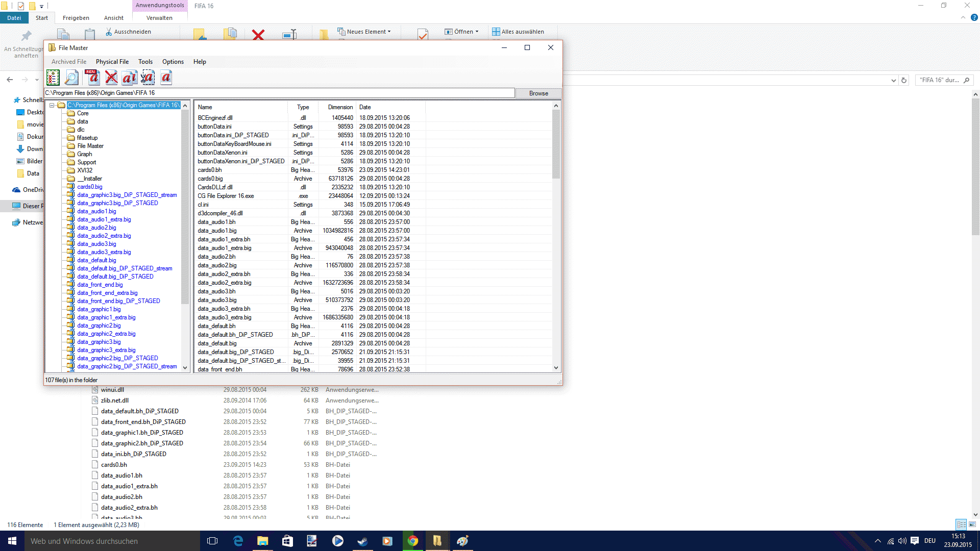Sort file list by Name column
This screenshot has width=980, height=551.
click(241, 107)
